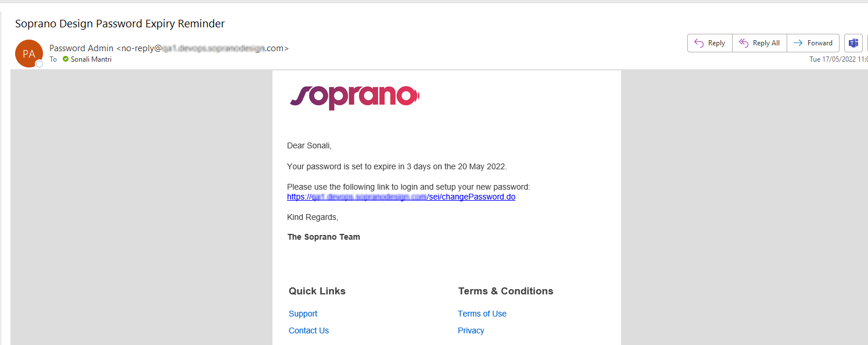
Task: Click sender name Password Admin
Action: (81, 48)
